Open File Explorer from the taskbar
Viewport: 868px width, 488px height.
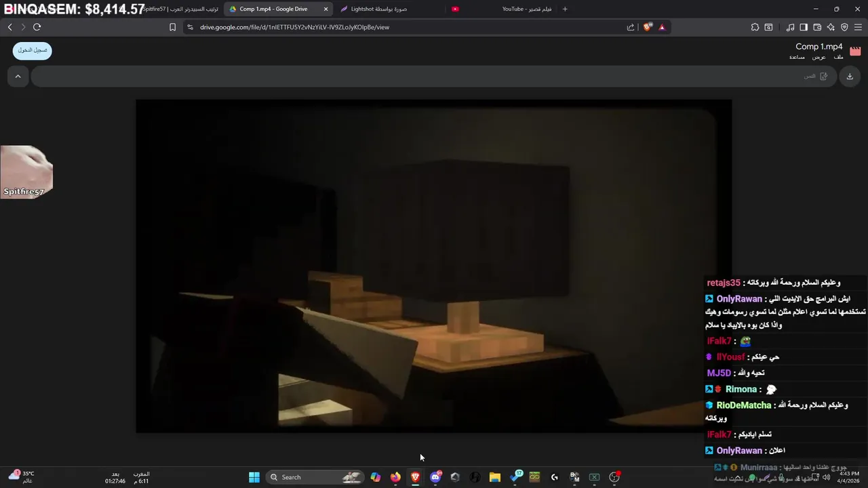point(495,477)
